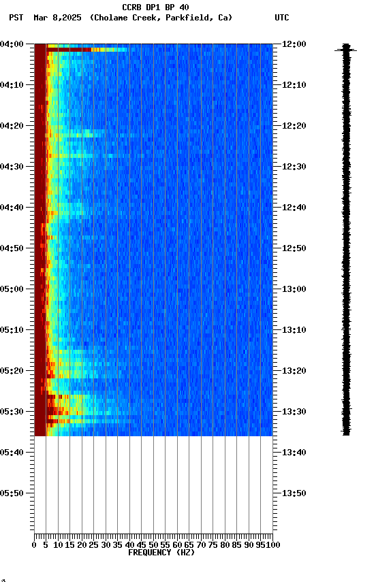Viewport: 376px width, 588px height.
Task: Click the 12:00 UTC time label
Action: pyautogui.click(x=294, y=44)
